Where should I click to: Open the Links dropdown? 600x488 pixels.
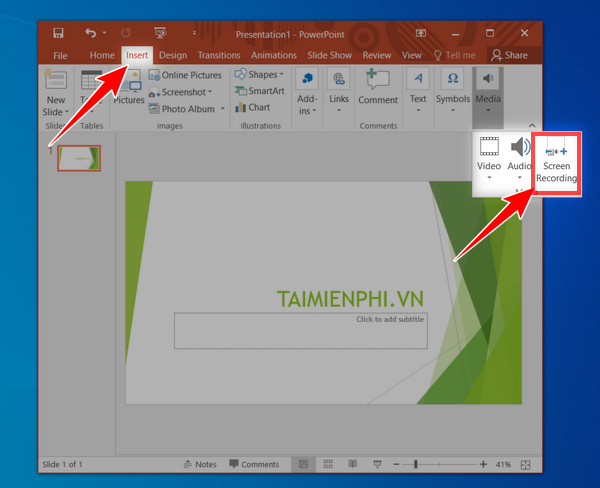pos(339,91)
